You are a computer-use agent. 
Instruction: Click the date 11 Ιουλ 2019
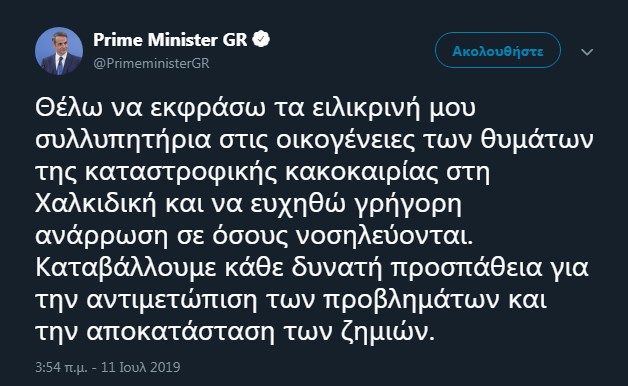coord(140,367)
